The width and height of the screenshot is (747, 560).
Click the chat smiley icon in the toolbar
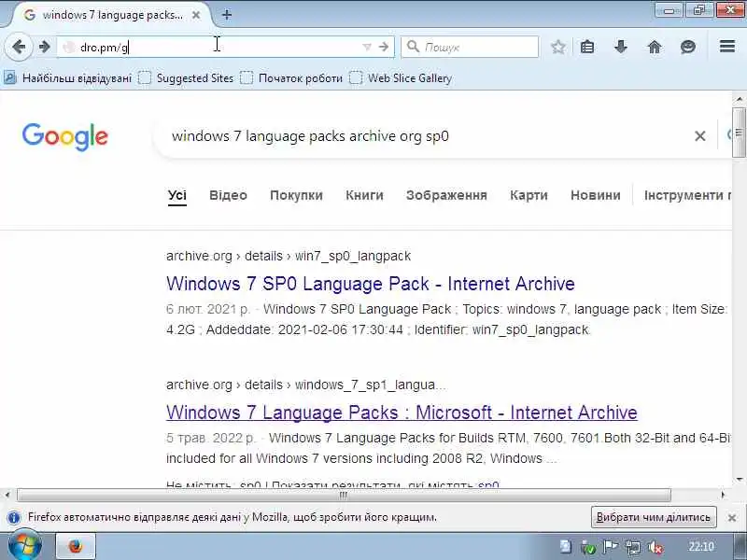[687, 47]
